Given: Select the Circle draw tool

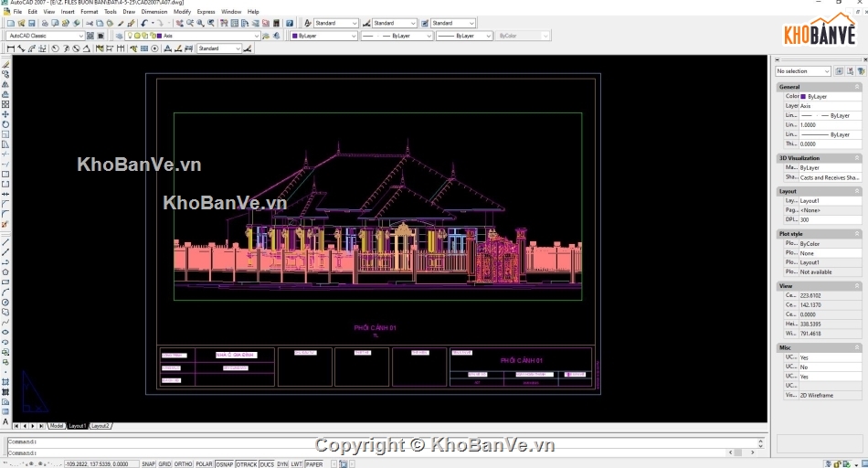Looking at the screenshot, I should tap(5, 303).
